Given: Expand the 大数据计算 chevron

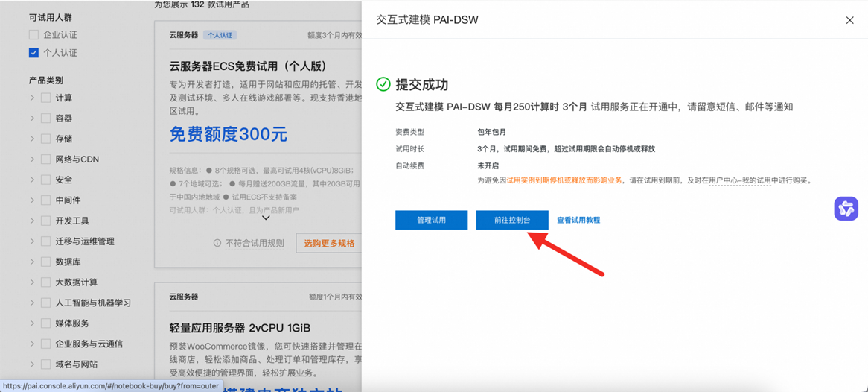Looking at the screenshot, I should 32,282.
